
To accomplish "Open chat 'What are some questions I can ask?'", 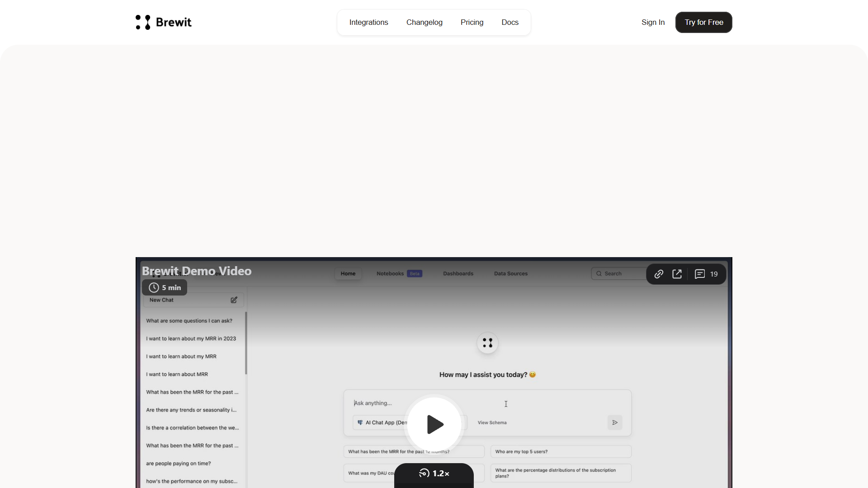I will (x=189, y=321).
